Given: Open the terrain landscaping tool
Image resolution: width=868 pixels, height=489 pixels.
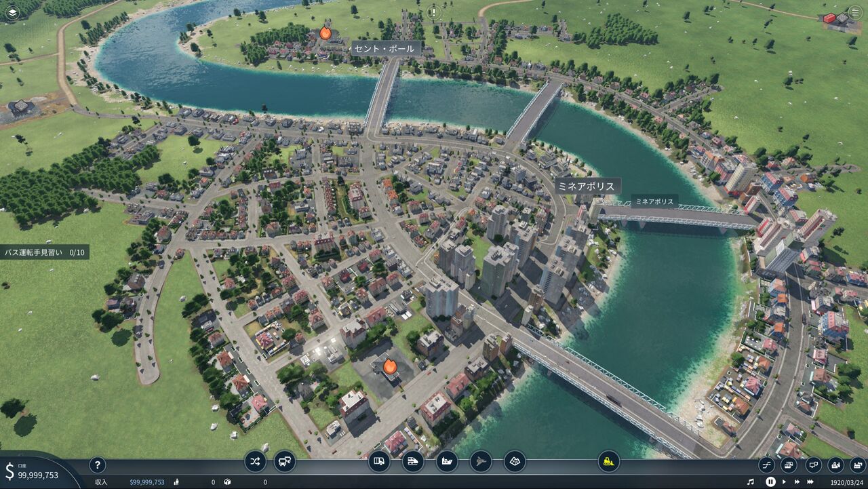Looking at the screenshot, I should (x=515, y=461).
